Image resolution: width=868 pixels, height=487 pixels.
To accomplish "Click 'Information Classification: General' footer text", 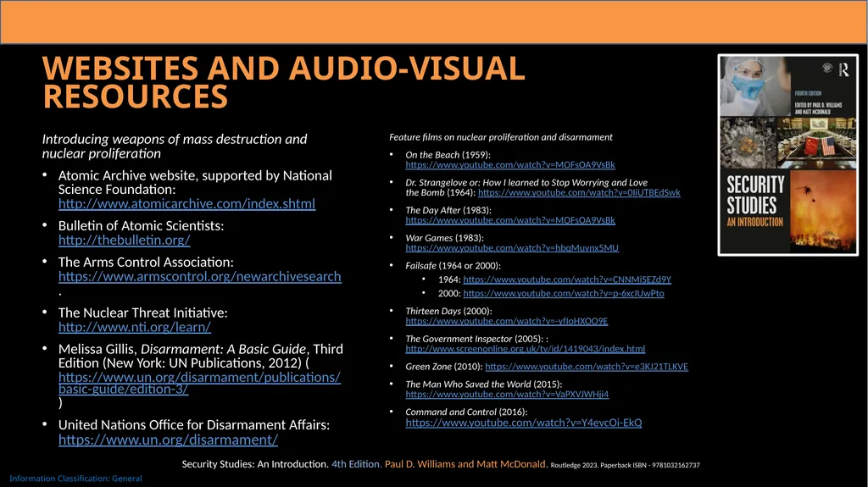I will pos(75,479).
